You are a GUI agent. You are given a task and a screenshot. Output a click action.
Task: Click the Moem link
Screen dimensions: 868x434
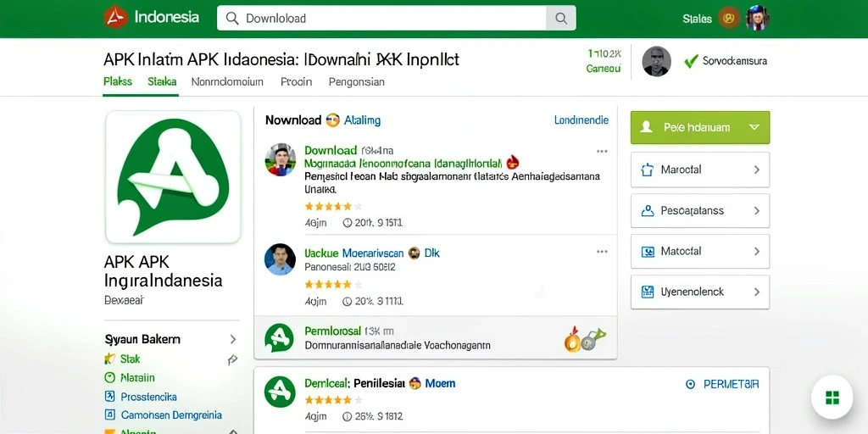click(x=440, y=383)
